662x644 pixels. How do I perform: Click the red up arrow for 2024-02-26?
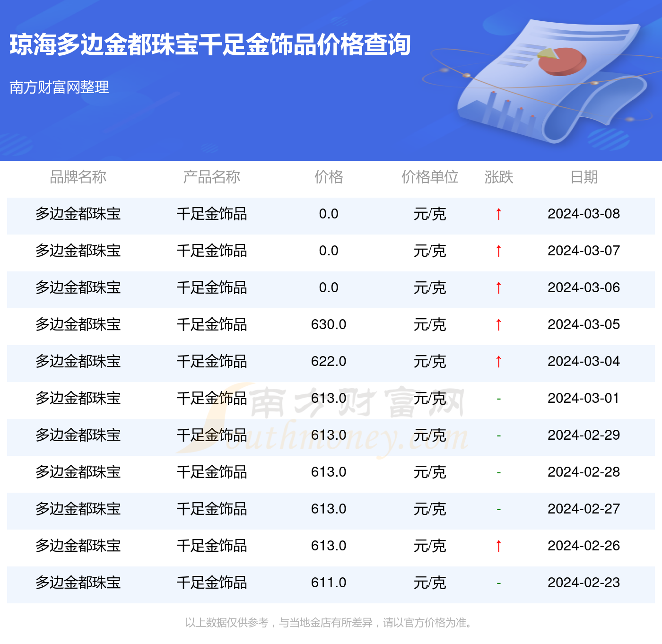click(498, 546)
